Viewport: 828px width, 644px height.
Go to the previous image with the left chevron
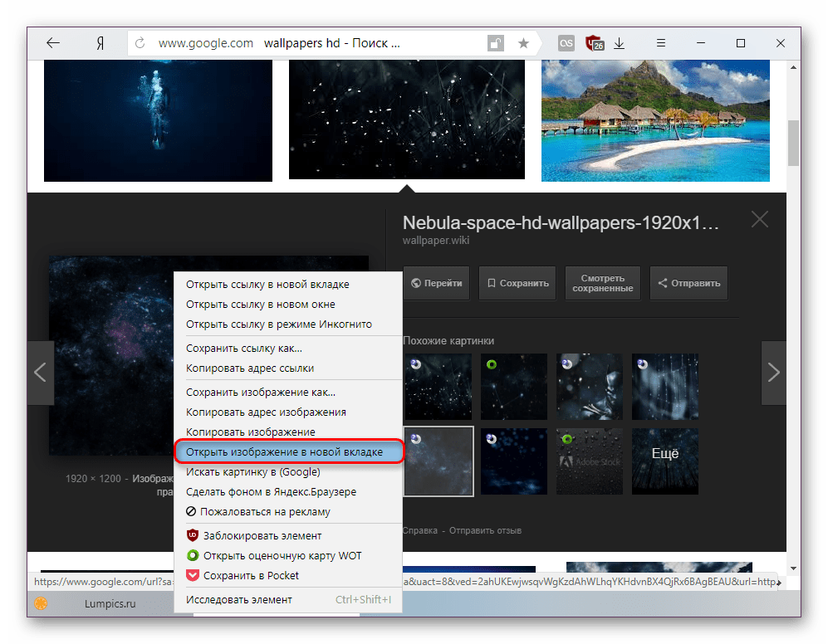coord(40,373)
